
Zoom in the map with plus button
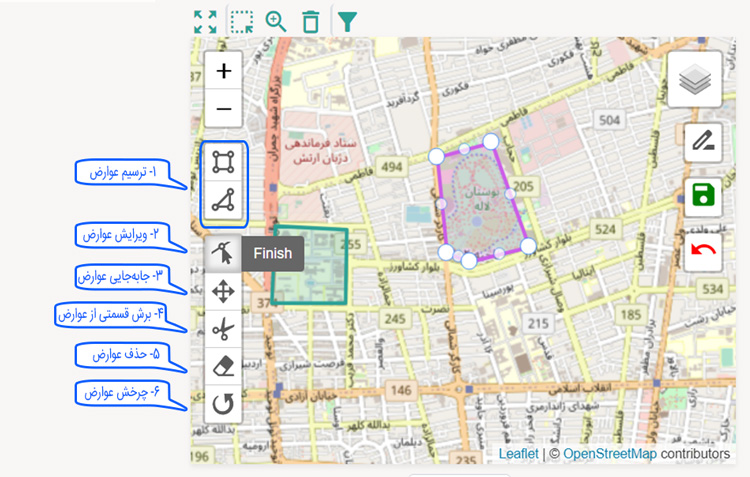(224, 72)
